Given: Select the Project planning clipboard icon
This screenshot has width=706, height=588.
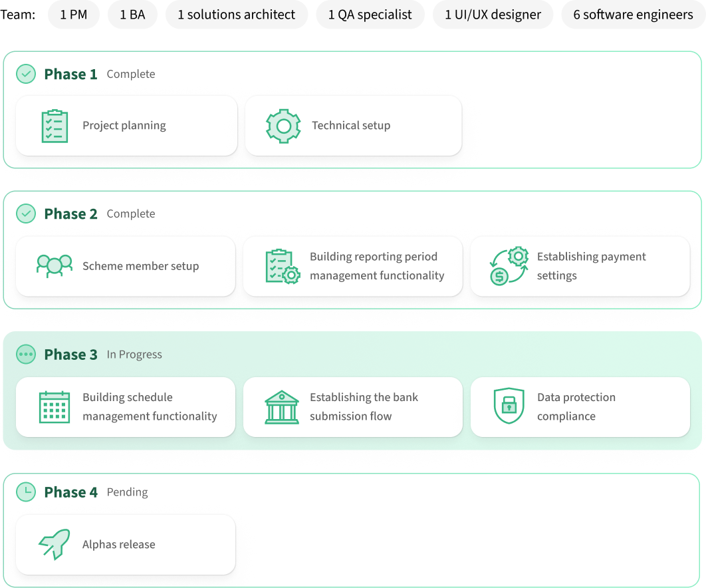Looking at the screenshot, I should 55,126.
